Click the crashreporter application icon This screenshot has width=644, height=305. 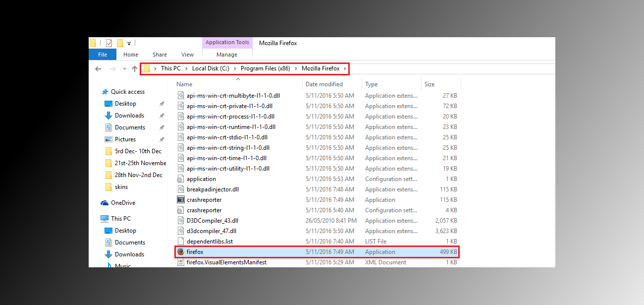coord(181,200)
